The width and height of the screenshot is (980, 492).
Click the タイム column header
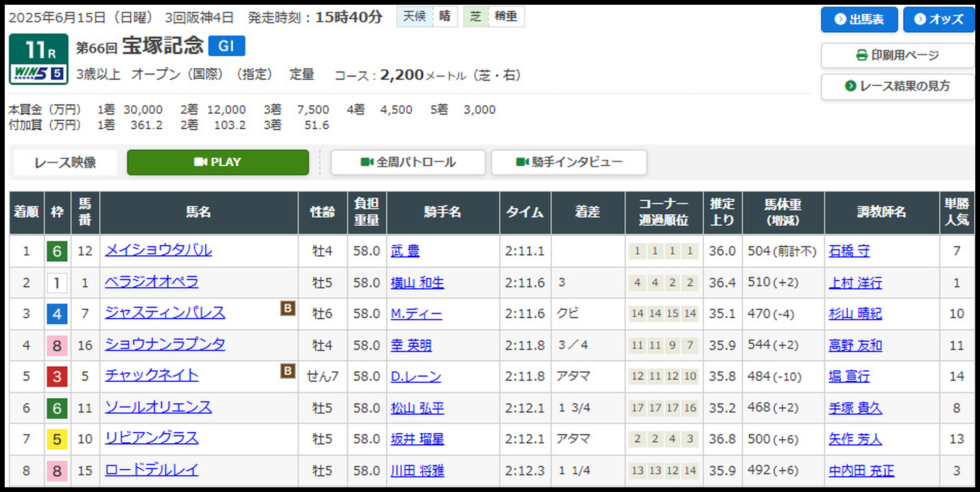[x=525, y=213]
